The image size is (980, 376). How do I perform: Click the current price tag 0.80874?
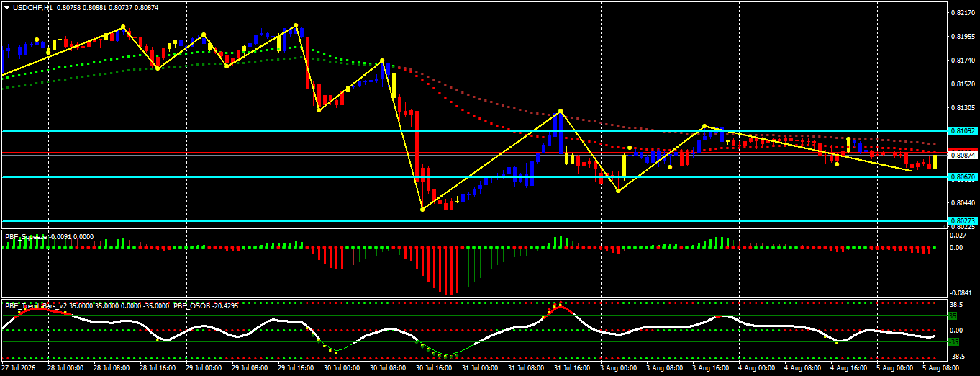[962, 155]
